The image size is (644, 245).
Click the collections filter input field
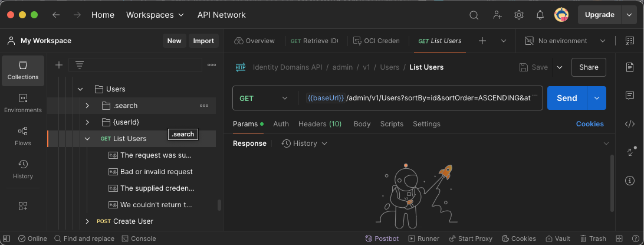pos(135,65)
